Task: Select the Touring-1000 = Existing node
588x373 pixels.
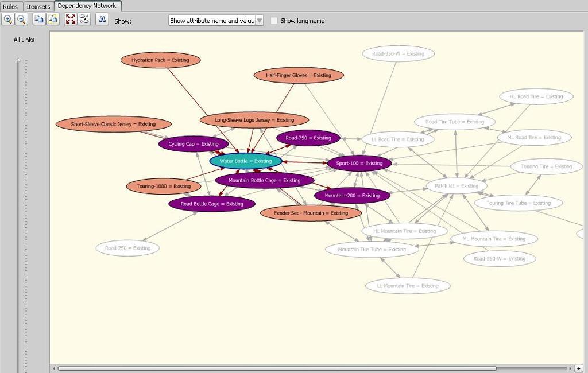Action: 164,187
